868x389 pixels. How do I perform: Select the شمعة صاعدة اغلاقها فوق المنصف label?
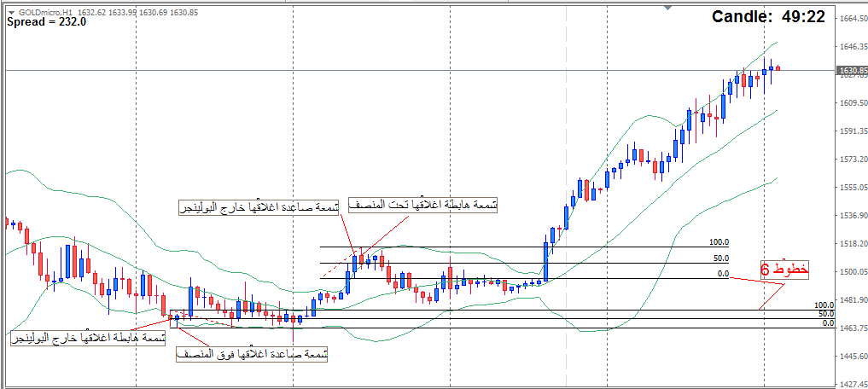click(252, 352)
